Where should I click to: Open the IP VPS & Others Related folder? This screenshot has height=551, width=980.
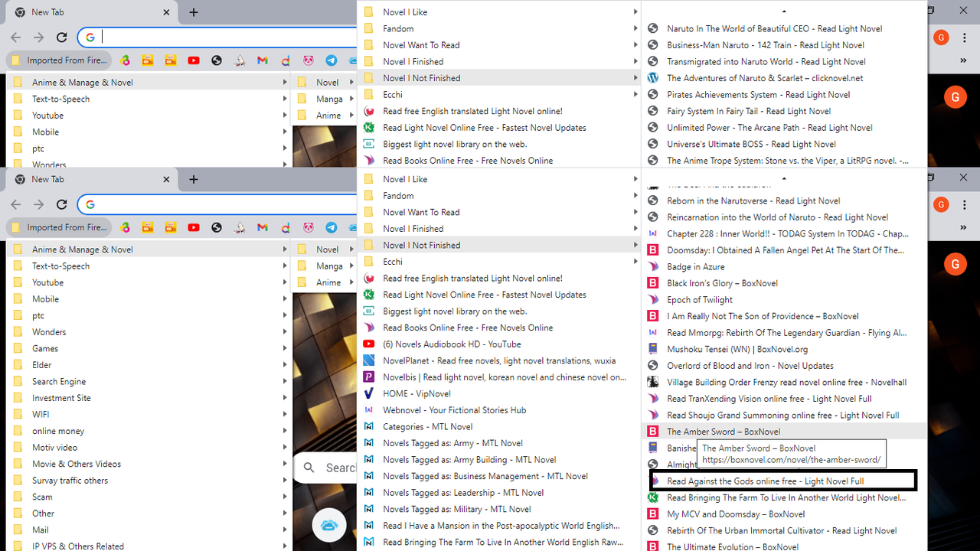click(x=149, y=546)
